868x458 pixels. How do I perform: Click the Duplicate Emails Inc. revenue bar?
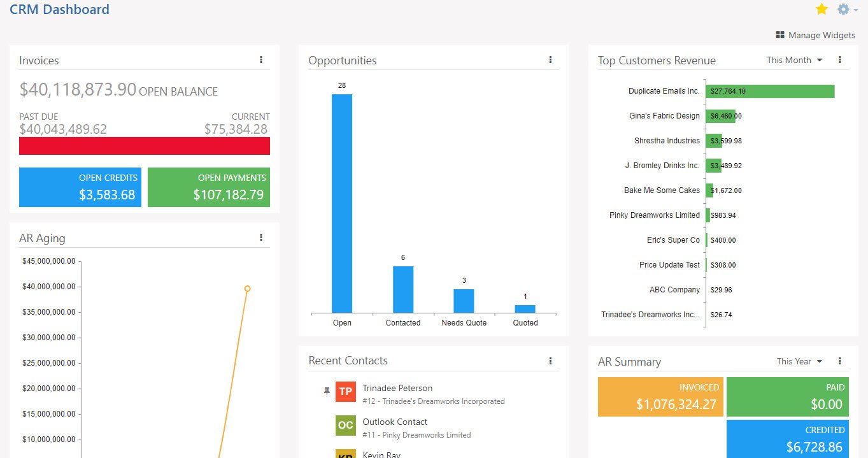(770, 91)
